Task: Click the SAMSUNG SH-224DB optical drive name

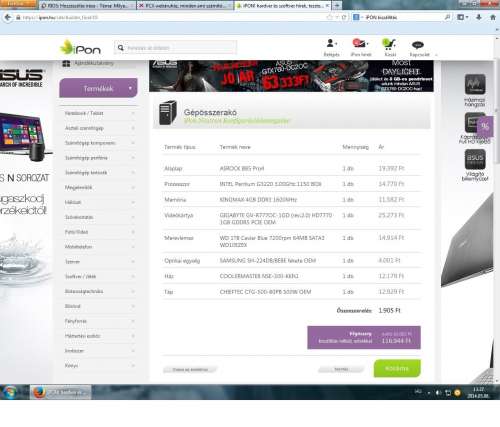Action: [268, 261]
